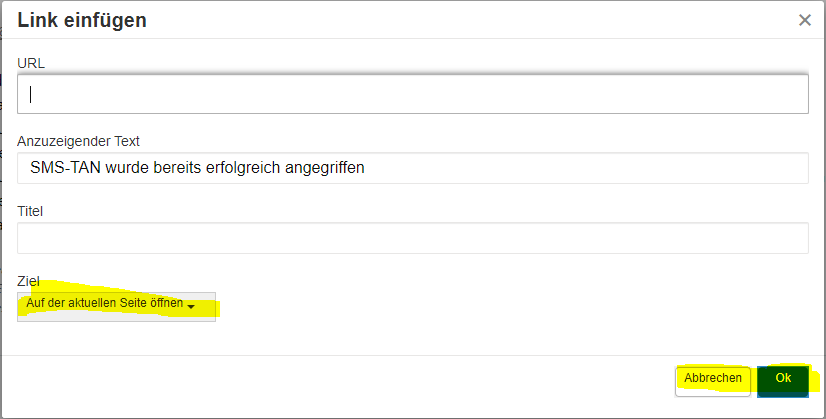Viewport: 826px width, 419px height.
Task: Click into the Anzuzeigender Text field
Action: 412,168
